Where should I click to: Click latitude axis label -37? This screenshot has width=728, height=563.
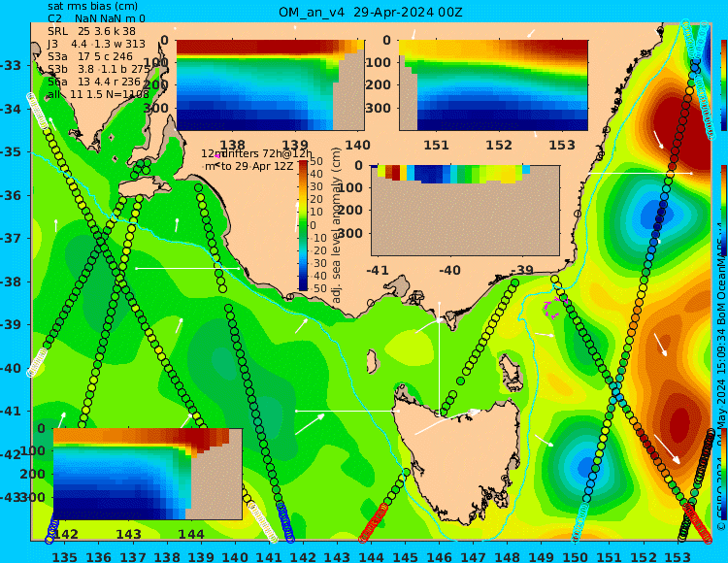coord(11,238)
